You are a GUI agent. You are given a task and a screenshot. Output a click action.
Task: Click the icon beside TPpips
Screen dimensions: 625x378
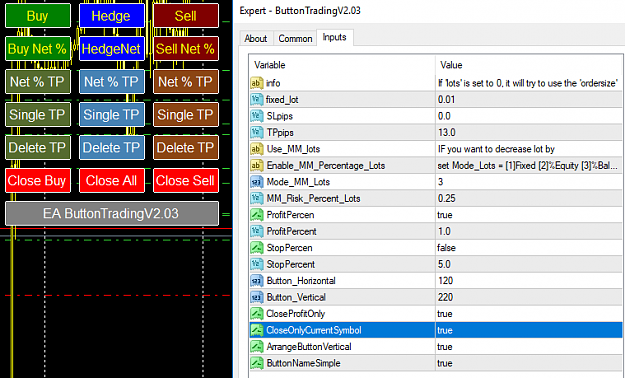tap(257, 132)
